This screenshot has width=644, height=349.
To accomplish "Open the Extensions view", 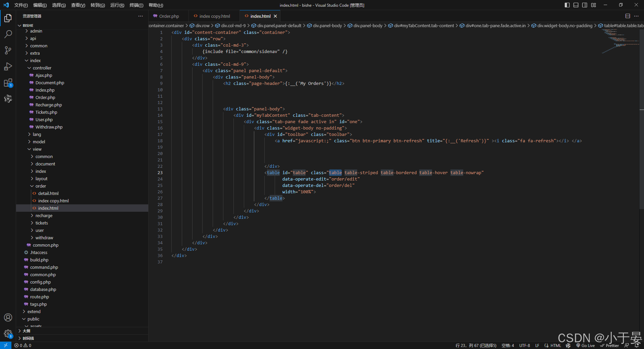I will (x=8, y=83).
